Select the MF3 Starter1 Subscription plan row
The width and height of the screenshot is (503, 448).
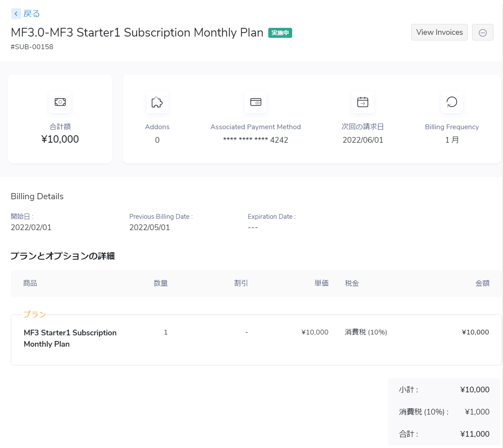tap(70, 338)
